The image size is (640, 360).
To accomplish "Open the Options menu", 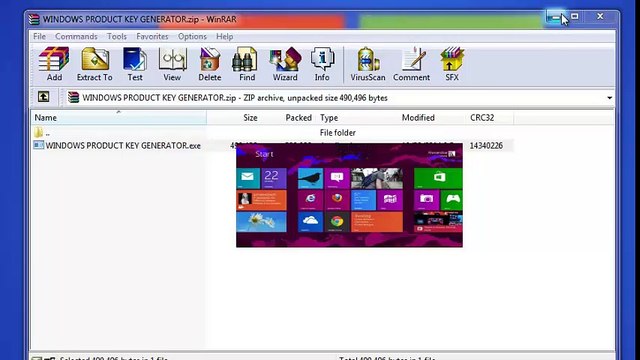I will pyautogui.click(x=192, y=36).
